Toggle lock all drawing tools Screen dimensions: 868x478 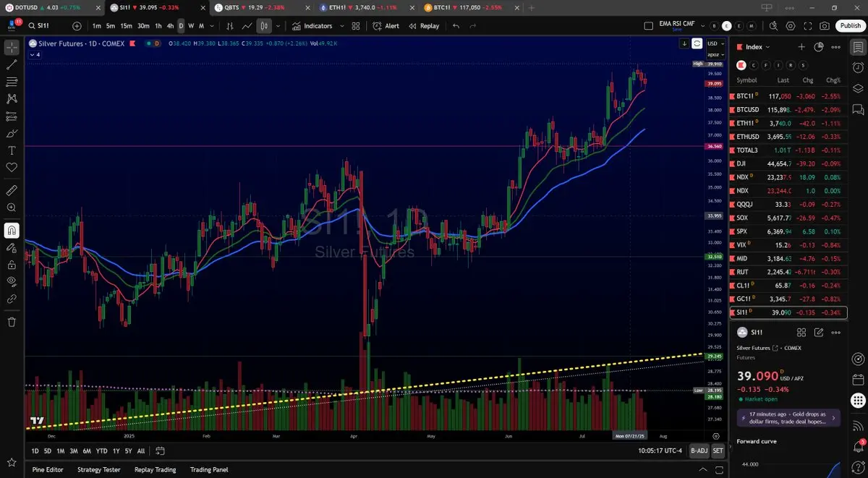(12, 265)
